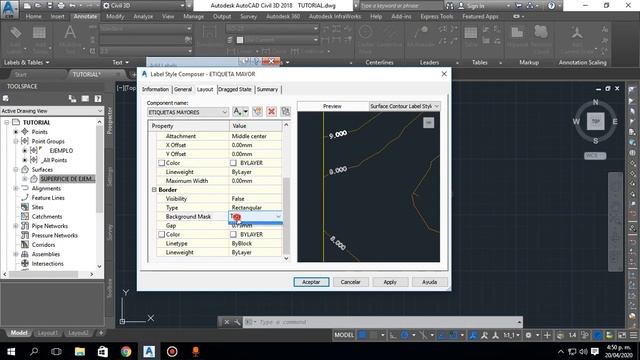The height and width of the screenshot is (360, 640).
Task: Select SUPERFICIE DE EJEM surface in tree
Action: [67, 179]
